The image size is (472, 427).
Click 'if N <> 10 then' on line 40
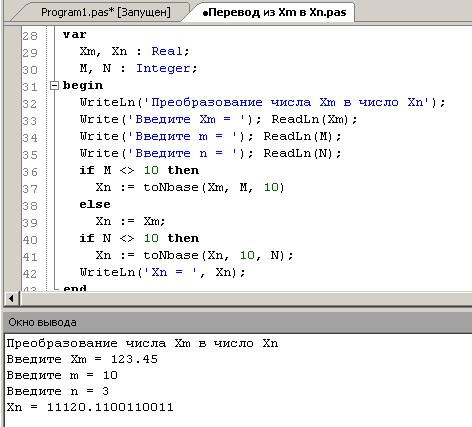point(139,238)
